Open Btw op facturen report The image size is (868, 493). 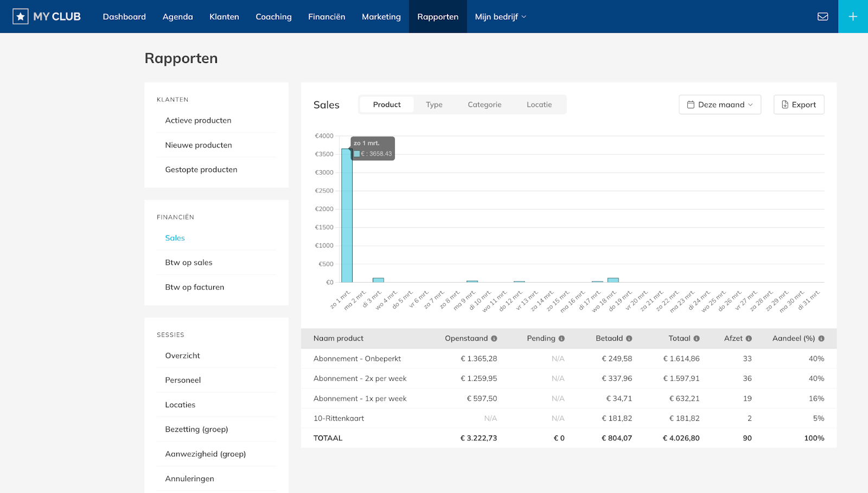pyautogui.click(x=194, y=287)
